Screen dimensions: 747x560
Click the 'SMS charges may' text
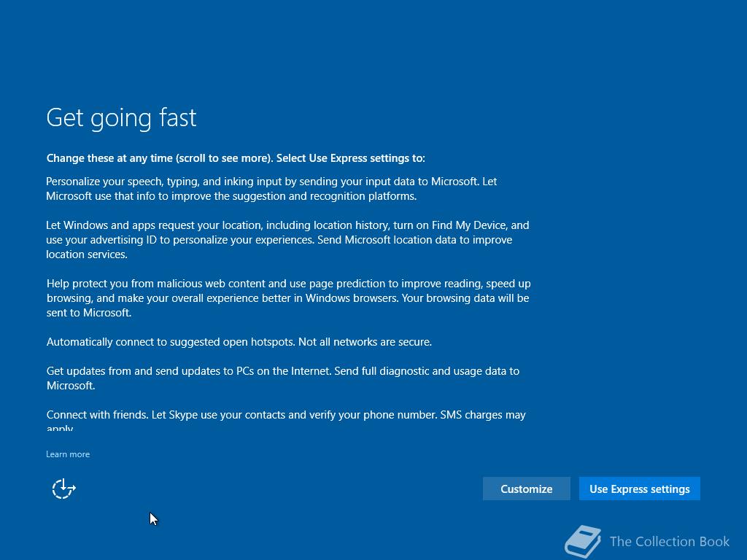click(483, 415)
